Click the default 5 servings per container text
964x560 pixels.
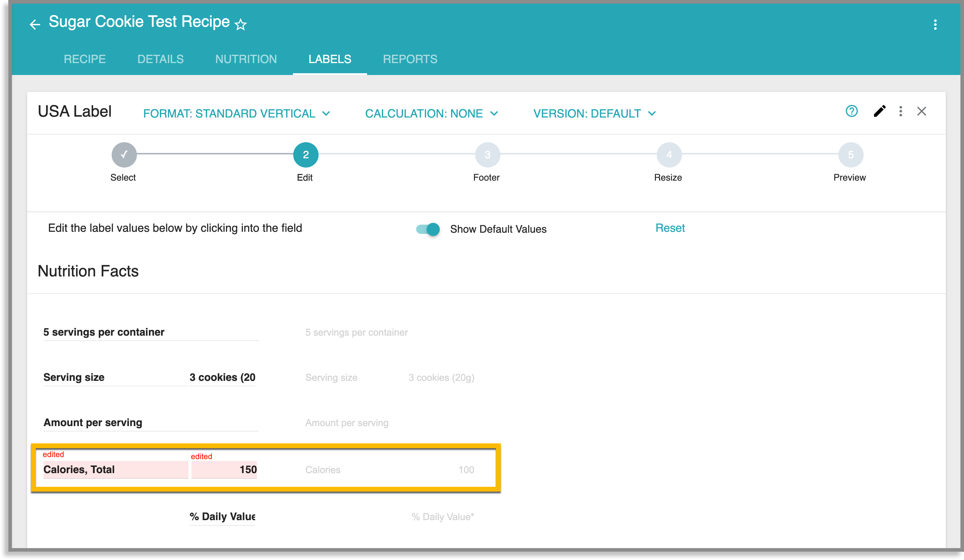pos(356,332)
